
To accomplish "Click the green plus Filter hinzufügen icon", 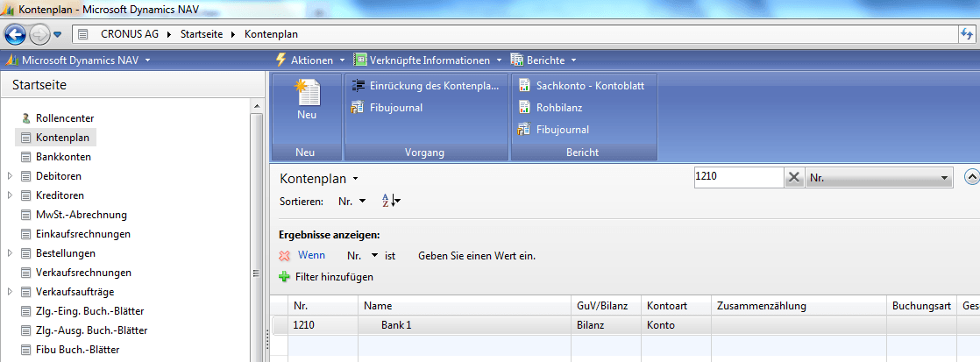I will pos(284,276).
